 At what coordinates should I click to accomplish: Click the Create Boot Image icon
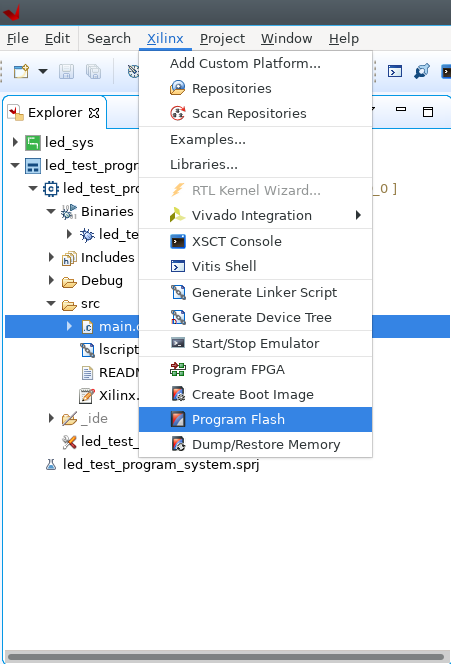click(178, 394)
